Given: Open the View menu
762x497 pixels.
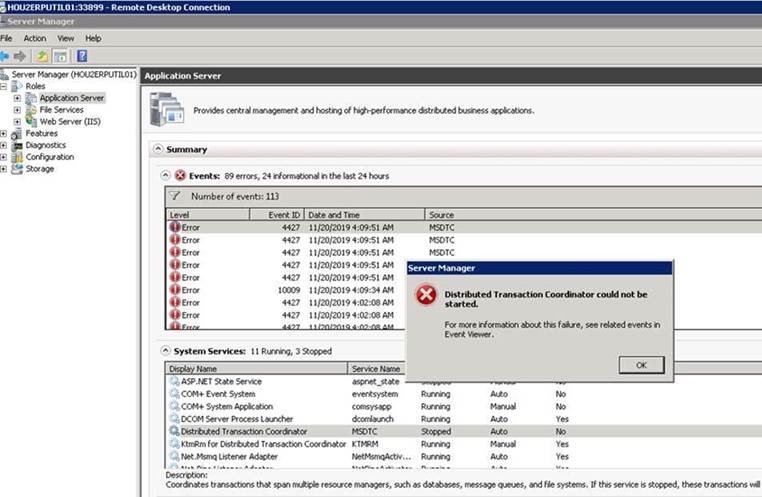Looking at the screenshot, I should (x=66, y=38).
